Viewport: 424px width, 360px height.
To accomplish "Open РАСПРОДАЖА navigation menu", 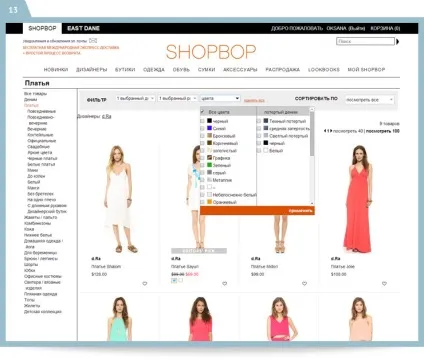I will pos(283,70).
